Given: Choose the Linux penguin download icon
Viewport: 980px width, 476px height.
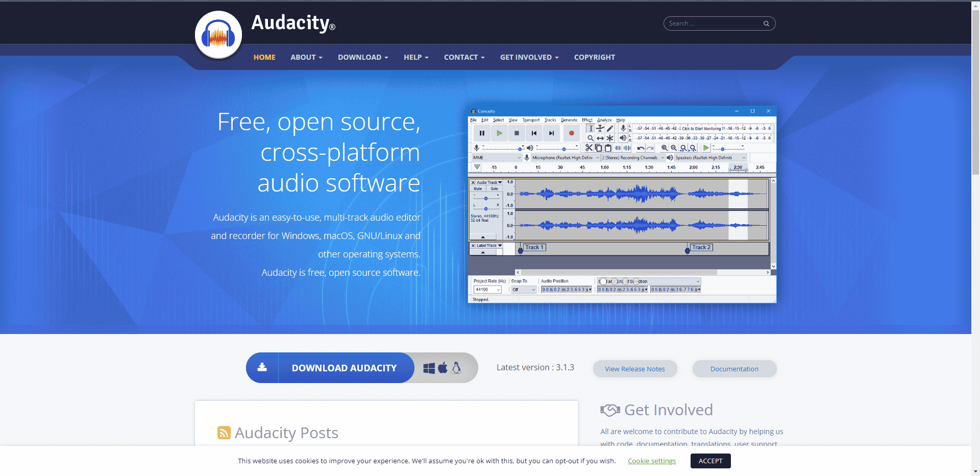Looking at the screenshot, I should tap(456, 368).
